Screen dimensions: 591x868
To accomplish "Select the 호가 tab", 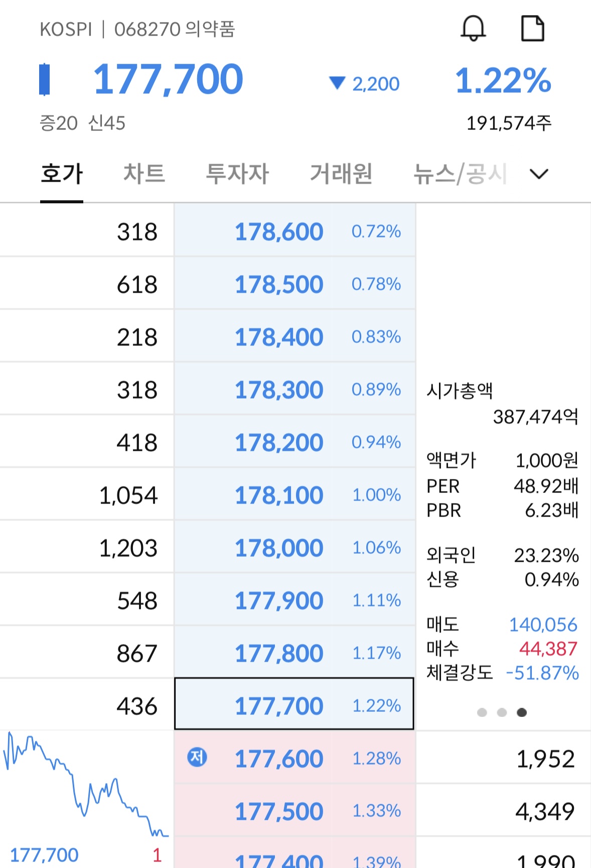I will (62, 174).
